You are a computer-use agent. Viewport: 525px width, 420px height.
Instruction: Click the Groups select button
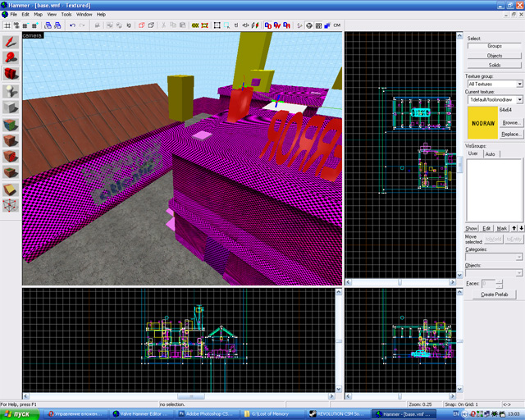pos(494,46)
